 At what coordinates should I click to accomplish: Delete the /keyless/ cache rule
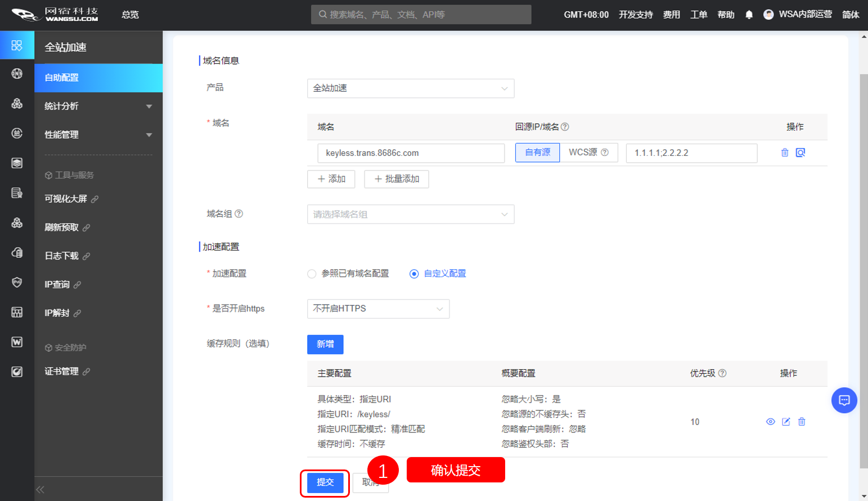(802, 422)
